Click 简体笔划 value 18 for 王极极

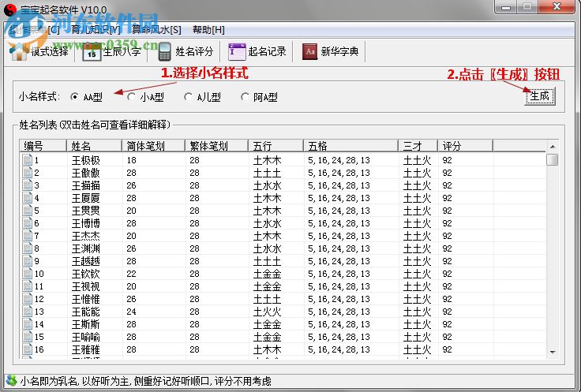(x=131, y=160)
